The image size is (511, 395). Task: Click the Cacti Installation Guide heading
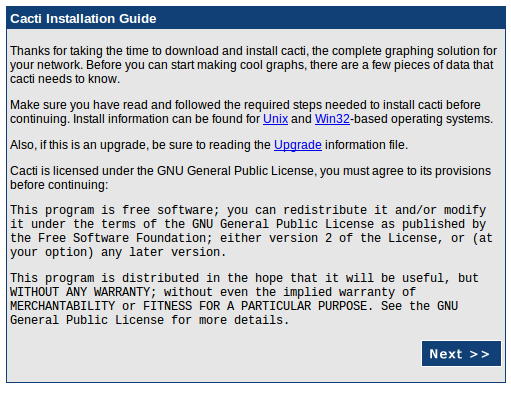83,19
